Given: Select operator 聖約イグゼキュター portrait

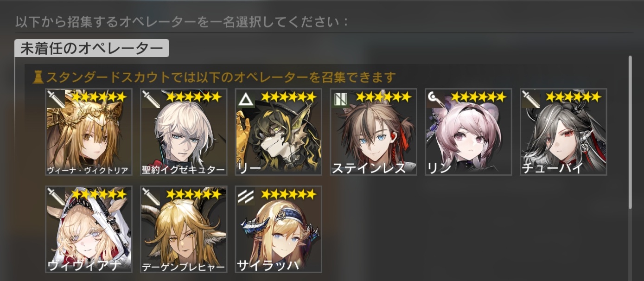Looking at the screenshot, I should pos(184,132).
